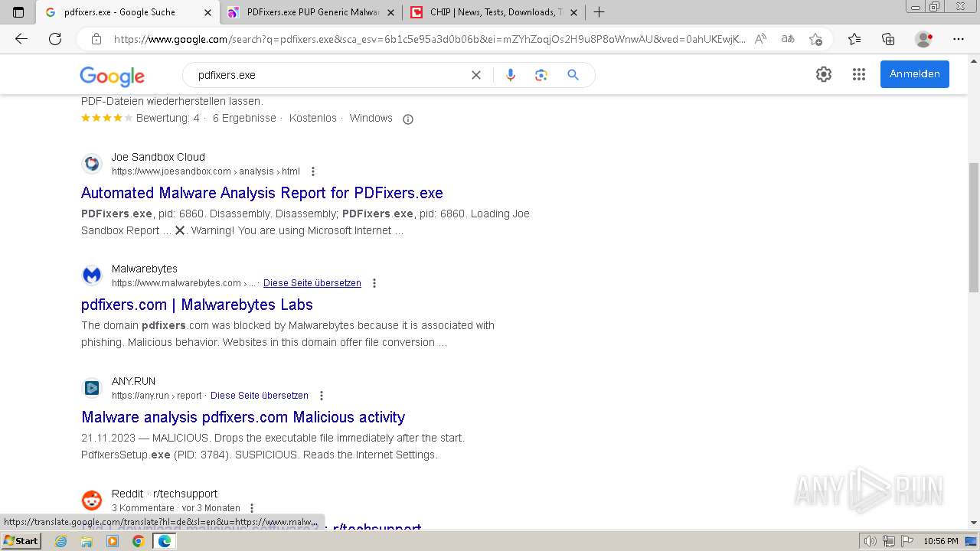The width and height of the screenshot is (980, 551).
Task: Open translate icon in address bar
Action: pyautogui.click(x=788, y=39)
